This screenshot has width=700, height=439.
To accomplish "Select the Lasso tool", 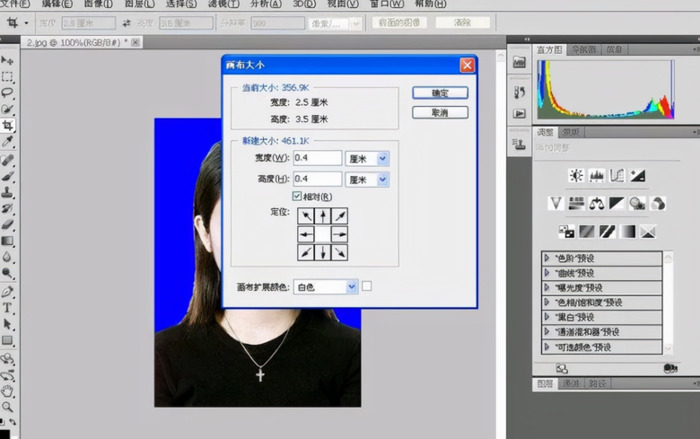I will click(x=7, y=93).
